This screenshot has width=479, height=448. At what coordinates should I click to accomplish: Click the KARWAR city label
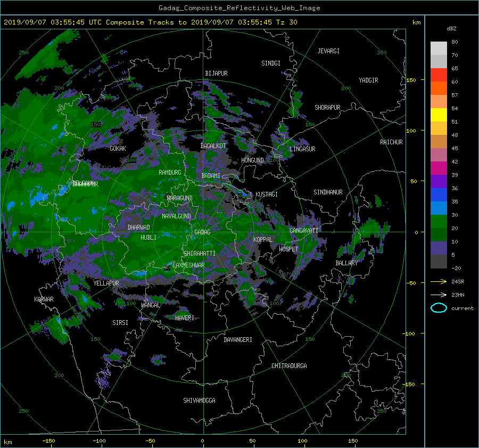point(44,299)
